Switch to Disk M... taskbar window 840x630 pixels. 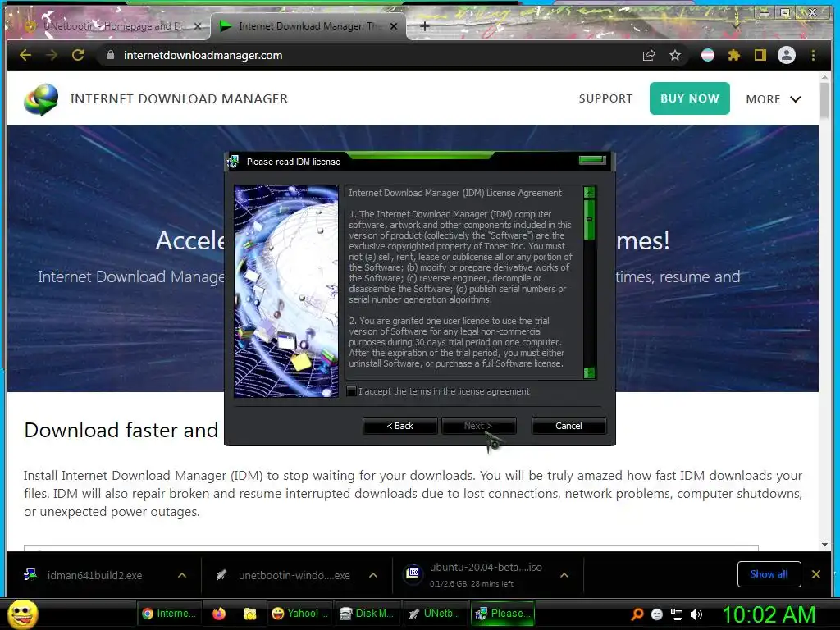coord(367,614)
